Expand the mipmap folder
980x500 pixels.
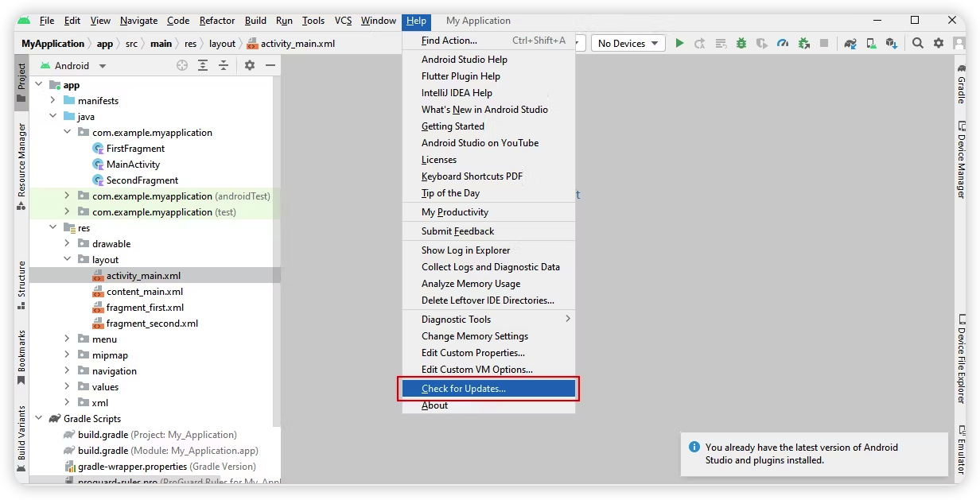click(x=67, y=355)
